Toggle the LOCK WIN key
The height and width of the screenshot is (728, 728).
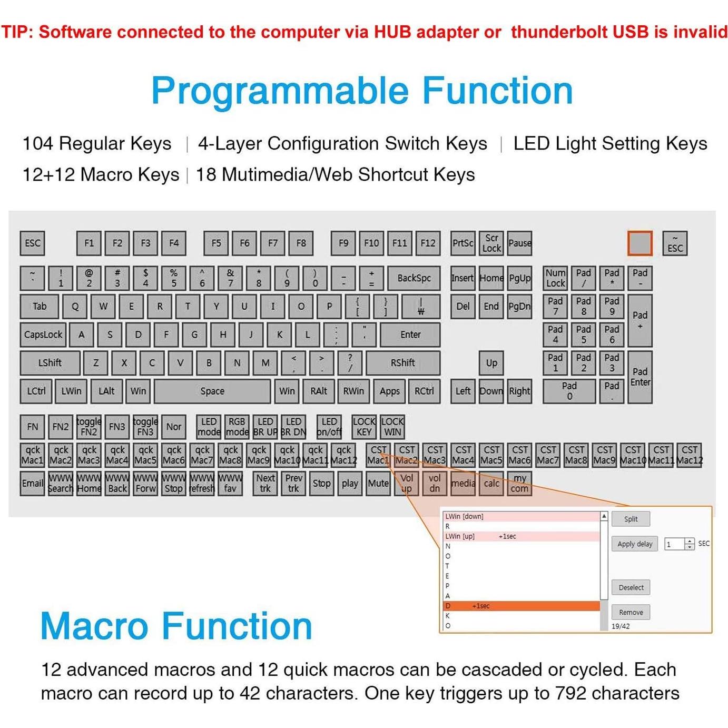pos(392,426)
